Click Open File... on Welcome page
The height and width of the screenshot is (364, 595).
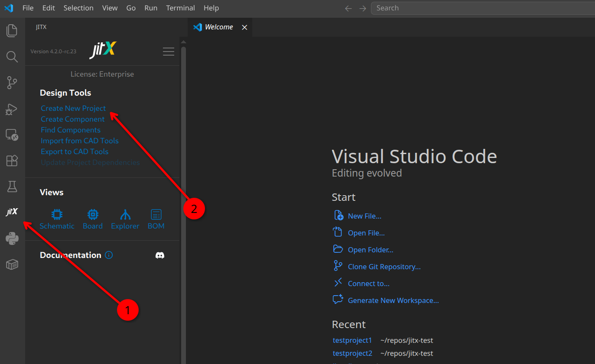[x=366, y=233]
